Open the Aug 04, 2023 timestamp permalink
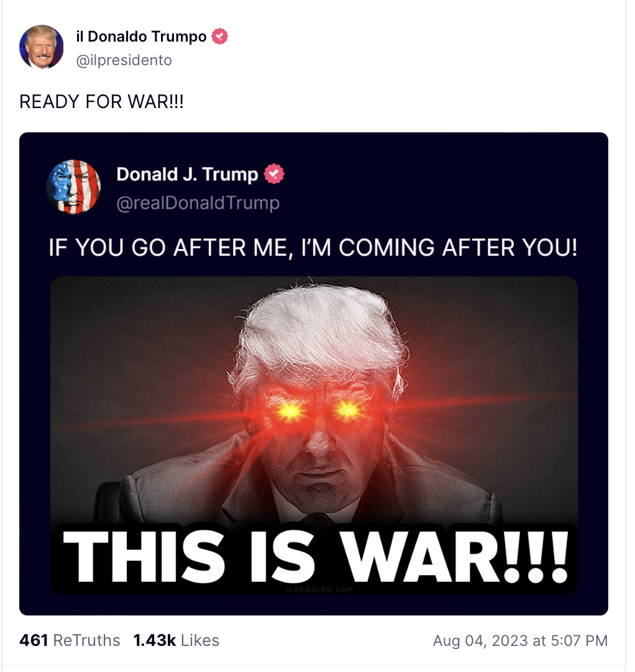Image resolution: width=635 pixels, height=672 pixels. pos(520,641)
